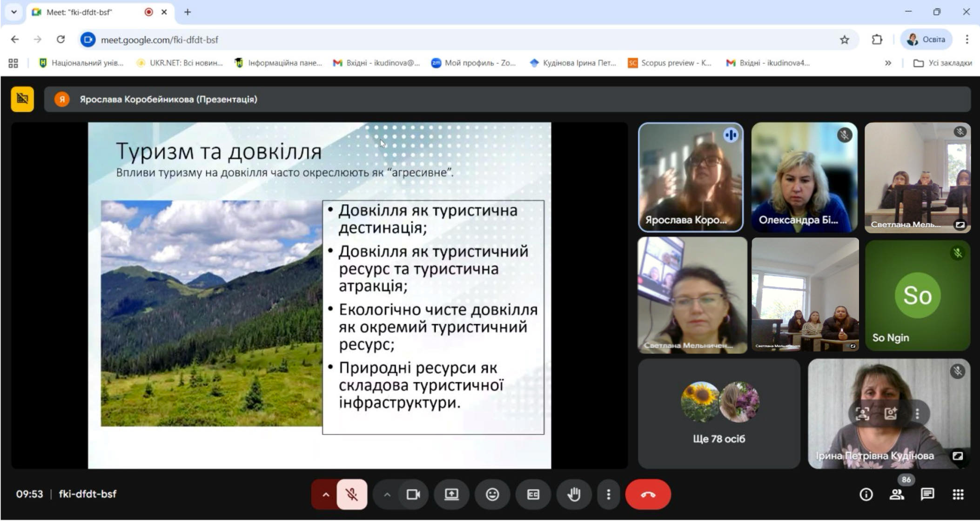Screen dimensions: 980x521
Task: Click the So Ngin participant tile
Action: point(917,295)
